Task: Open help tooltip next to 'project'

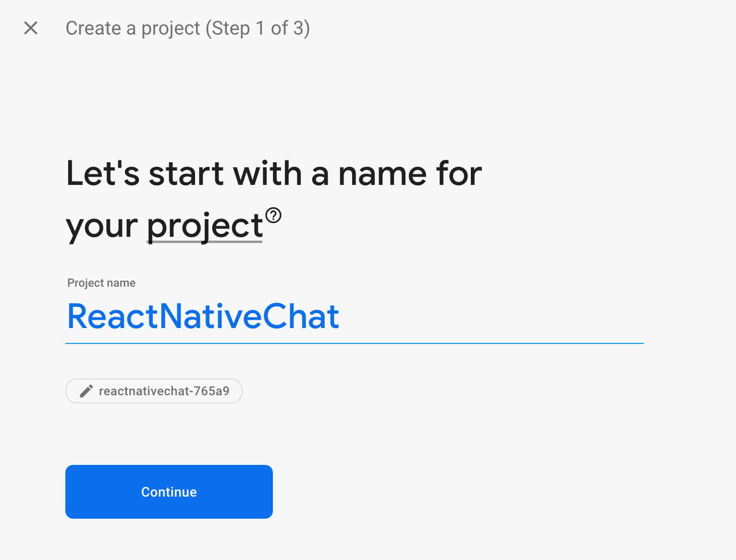Action: click(273, 215)
